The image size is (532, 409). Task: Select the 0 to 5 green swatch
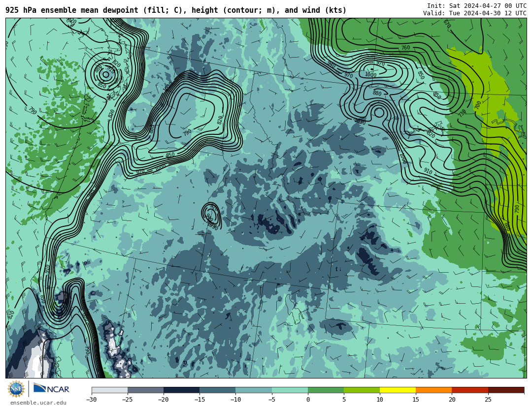[326, 390]
